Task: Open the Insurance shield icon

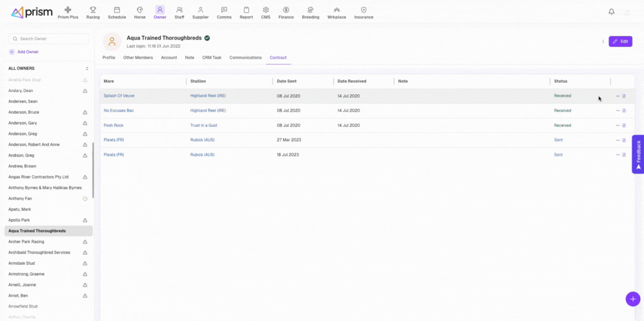Action: point(364,10)
